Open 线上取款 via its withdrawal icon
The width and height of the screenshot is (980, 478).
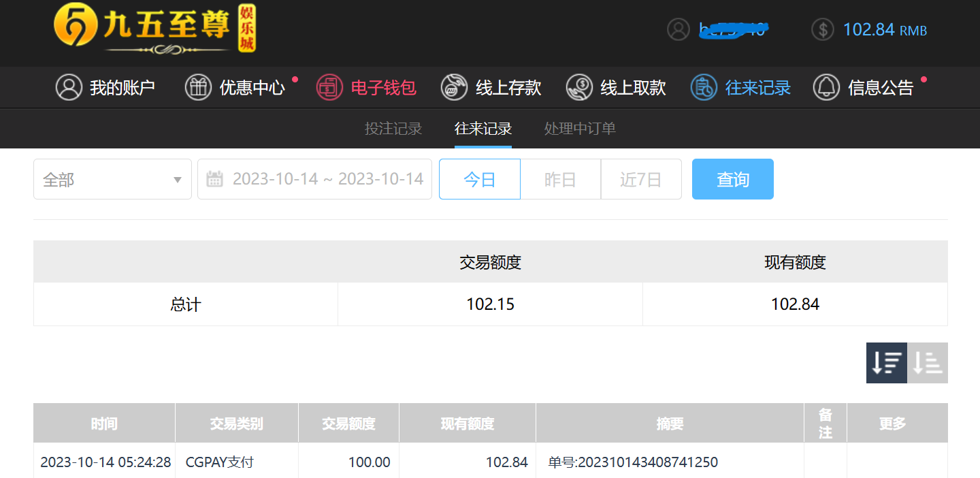579,87
